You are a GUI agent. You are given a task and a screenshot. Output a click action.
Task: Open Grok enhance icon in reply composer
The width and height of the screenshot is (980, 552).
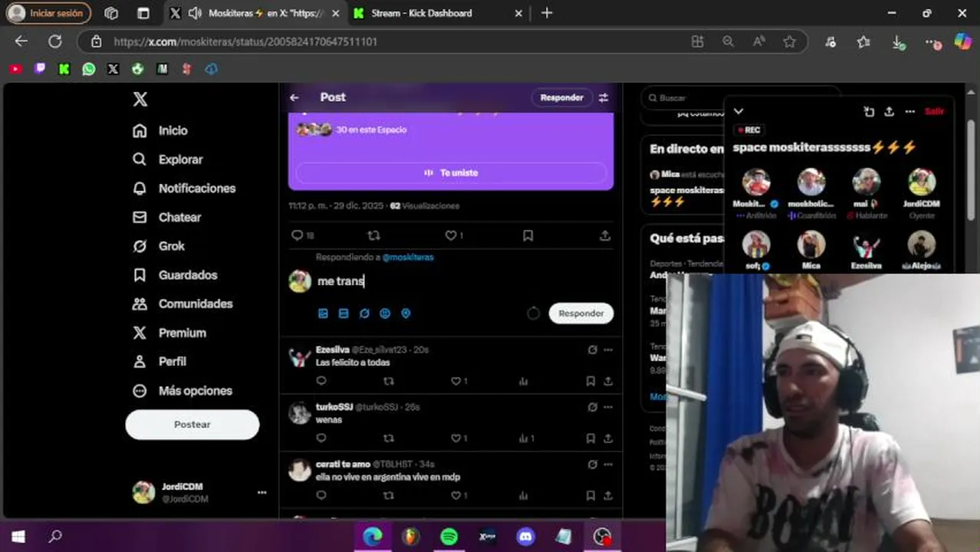pyautogui.click(x=364, y=314)
